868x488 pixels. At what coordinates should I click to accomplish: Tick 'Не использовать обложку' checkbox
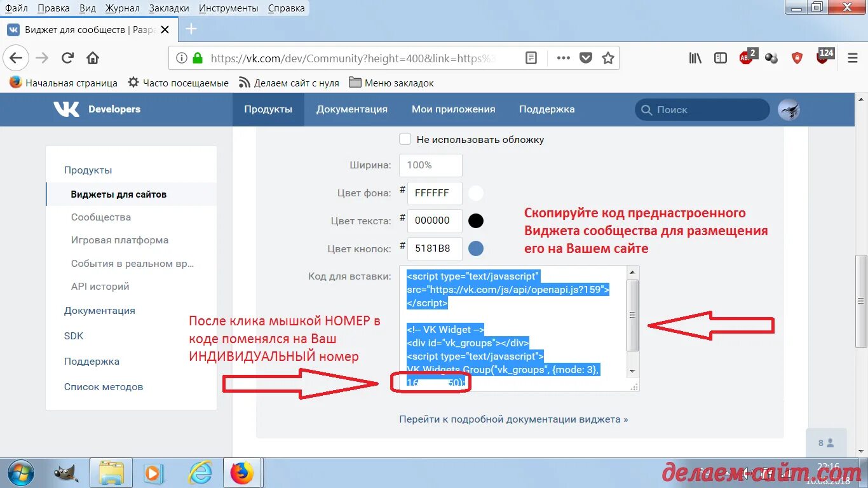pyautogui.click(x=405, y=139)
